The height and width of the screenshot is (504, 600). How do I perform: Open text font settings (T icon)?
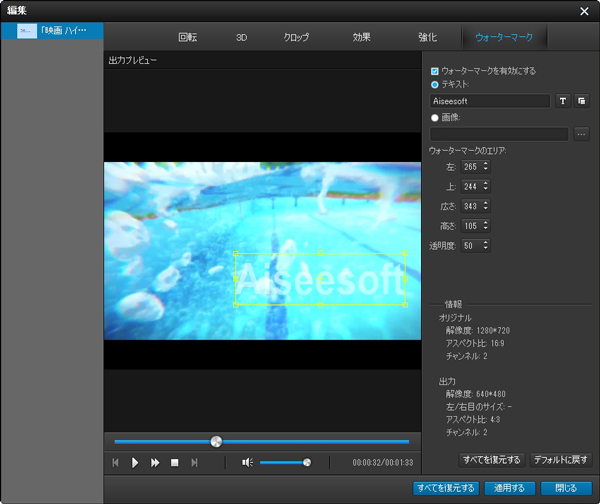pos(563,101)
